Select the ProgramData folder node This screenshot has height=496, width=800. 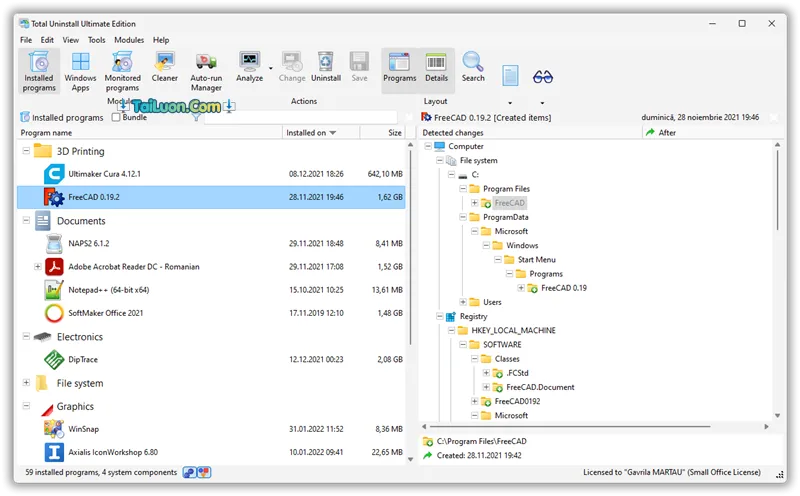505,217
